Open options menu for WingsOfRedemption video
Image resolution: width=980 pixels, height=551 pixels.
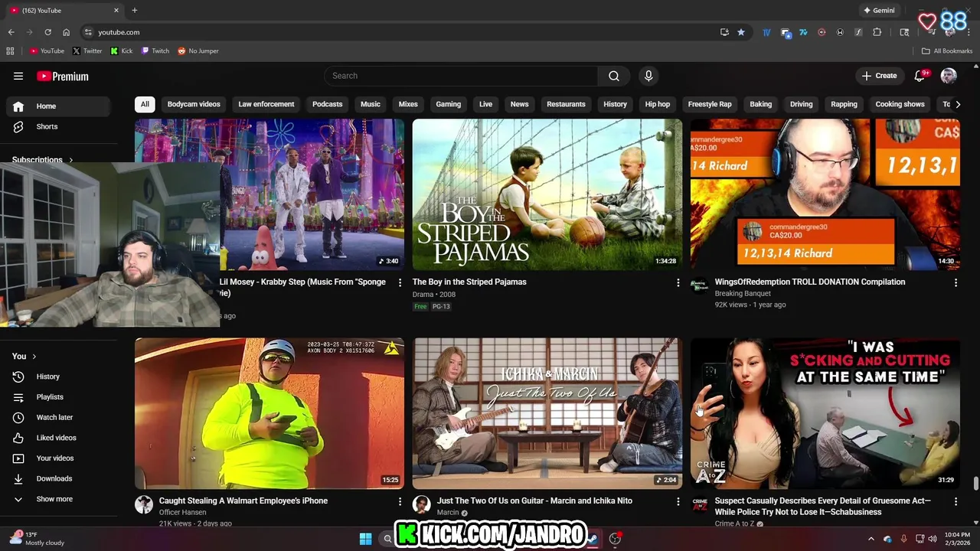click(955, 282)
